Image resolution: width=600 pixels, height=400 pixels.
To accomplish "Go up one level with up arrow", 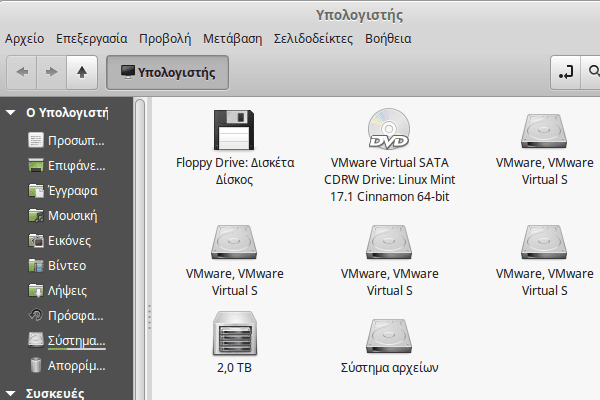I will coord(82,72).
